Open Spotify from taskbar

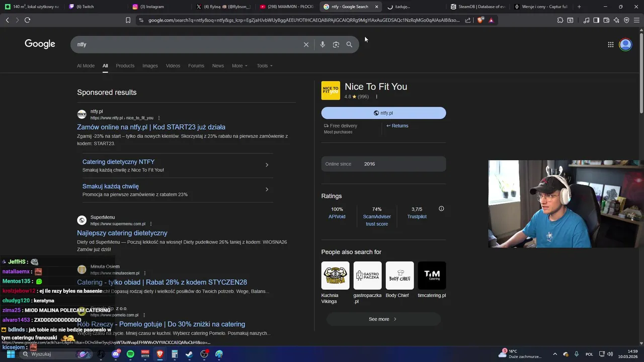pyautogui.click(x=130, y=354)
